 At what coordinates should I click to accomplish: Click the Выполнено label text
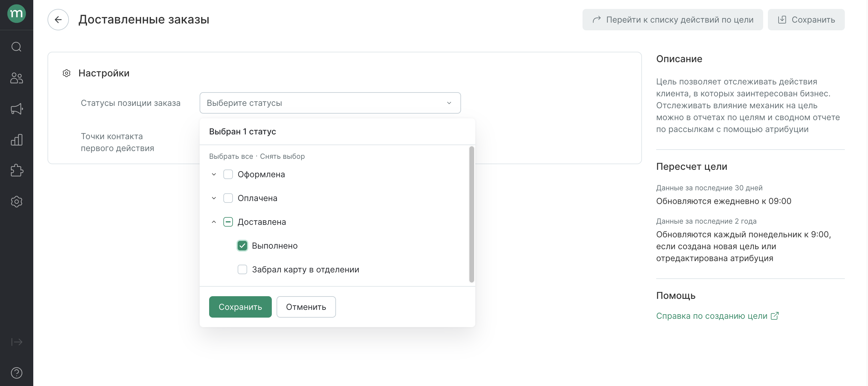point(274,246)
